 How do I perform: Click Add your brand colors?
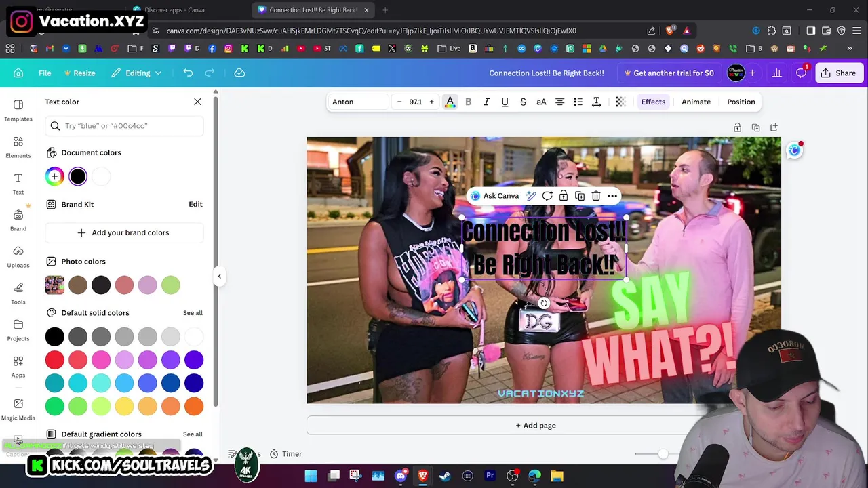pos(125,232)
